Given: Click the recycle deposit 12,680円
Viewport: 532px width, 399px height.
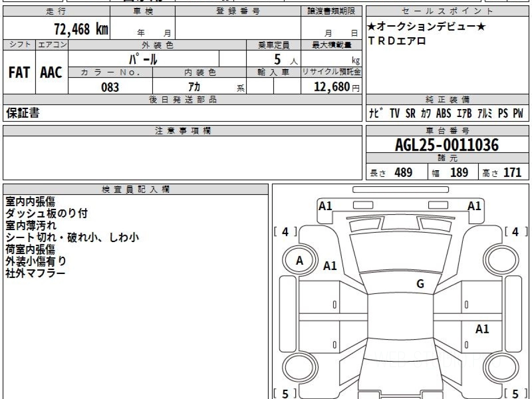Looking at the screenshot, I should tap(336, 87).
